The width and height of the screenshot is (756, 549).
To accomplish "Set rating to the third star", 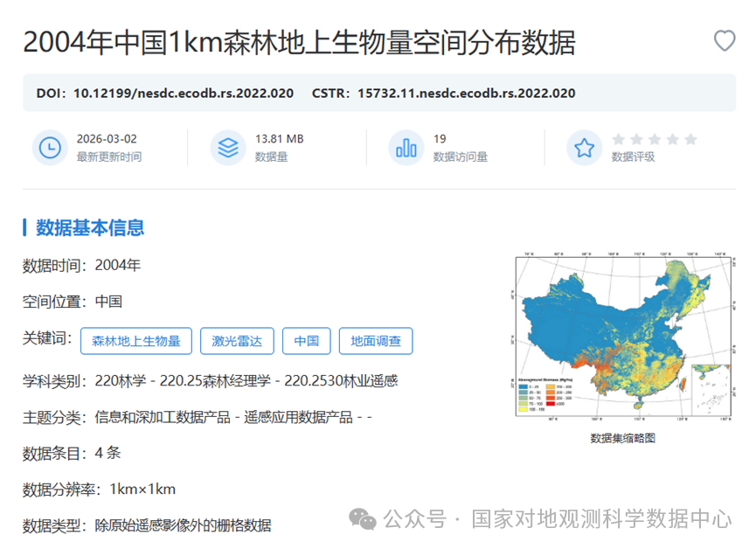I will coord(655,139).
